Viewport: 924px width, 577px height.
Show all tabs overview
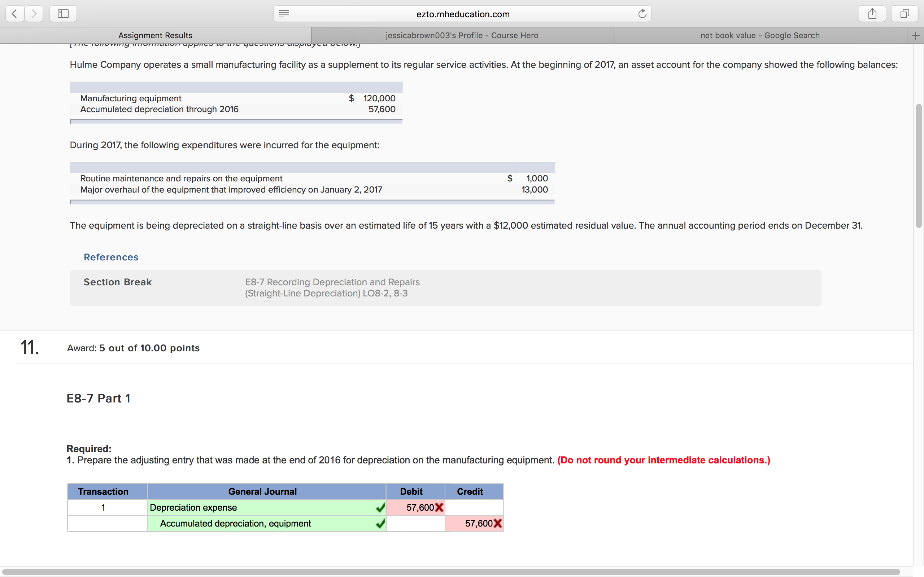pos(905,14)
